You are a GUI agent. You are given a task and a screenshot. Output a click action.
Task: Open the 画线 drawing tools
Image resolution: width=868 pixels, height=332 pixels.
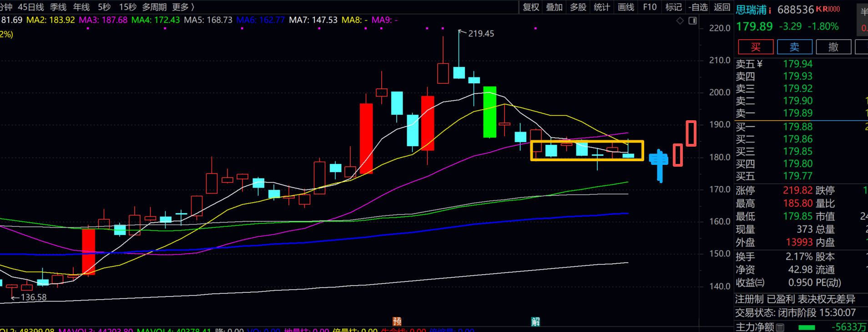coord(626,7)
